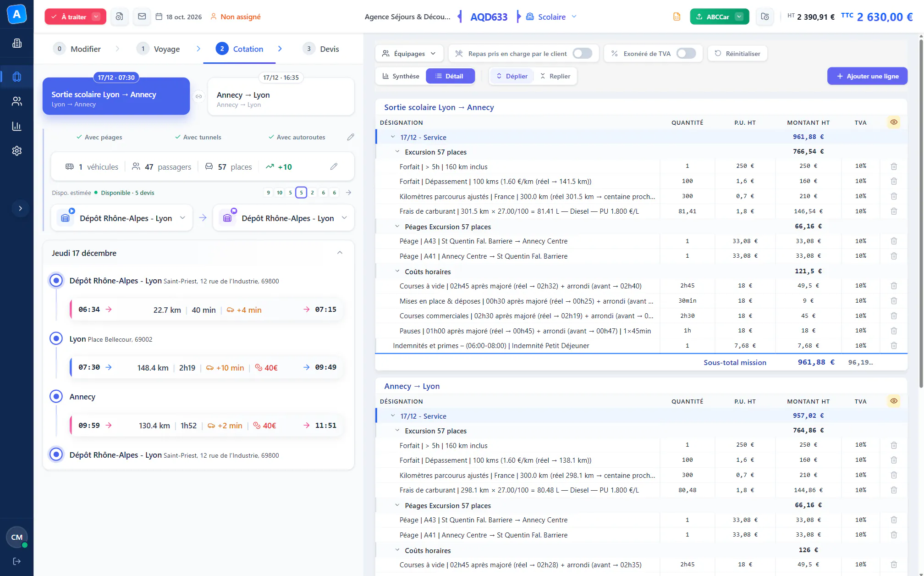Click the Réinitialiser button
924x576 pixels.
click(737, 54)
